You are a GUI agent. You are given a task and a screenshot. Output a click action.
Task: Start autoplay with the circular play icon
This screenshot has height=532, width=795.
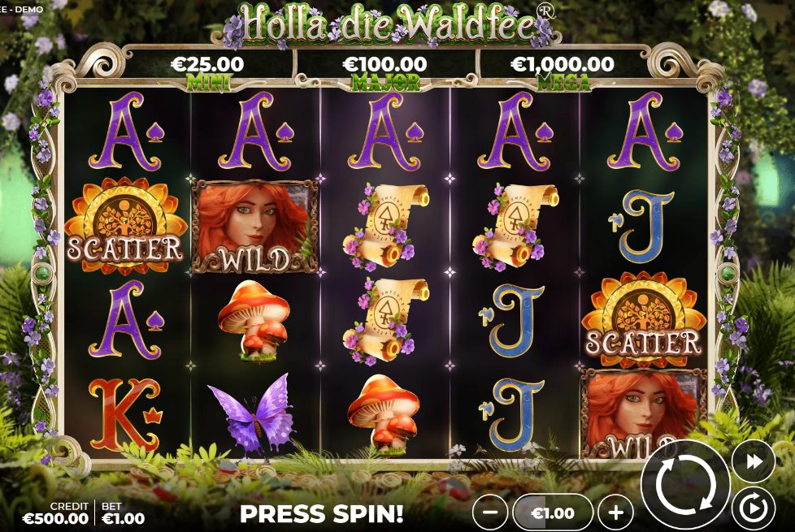[754, 507]
